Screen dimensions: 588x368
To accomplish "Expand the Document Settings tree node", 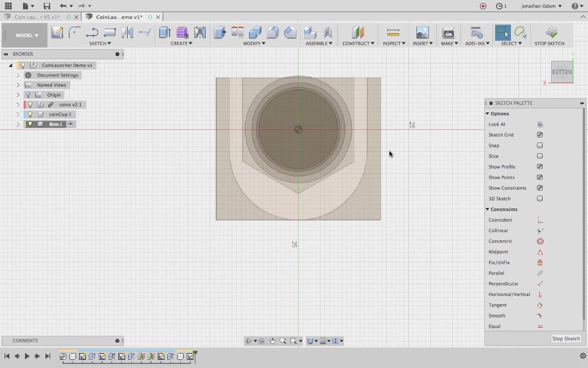I will pyautogui.click(x=18, y=75).
